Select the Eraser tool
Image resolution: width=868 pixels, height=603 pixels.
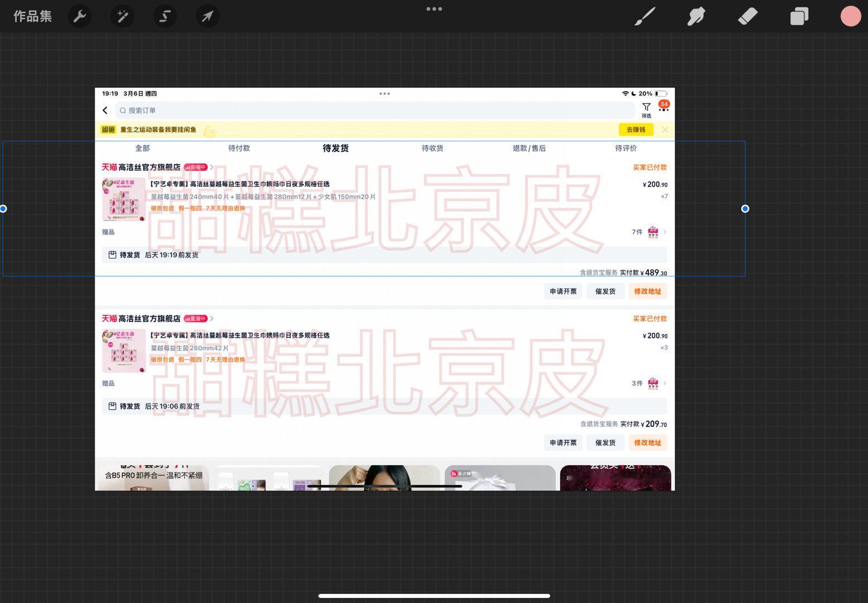point(748,16)
